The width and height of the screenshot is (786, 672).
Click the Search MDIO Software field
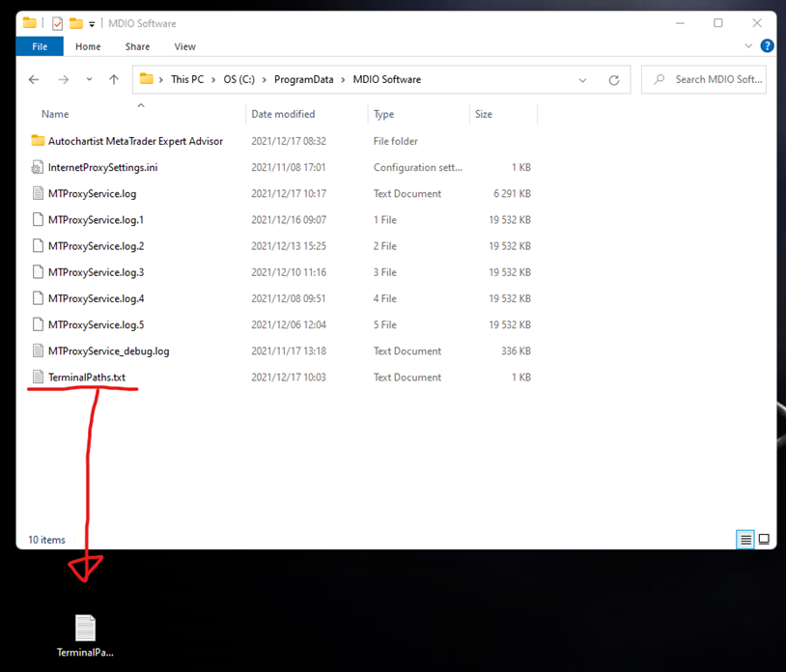click(703, 79)
